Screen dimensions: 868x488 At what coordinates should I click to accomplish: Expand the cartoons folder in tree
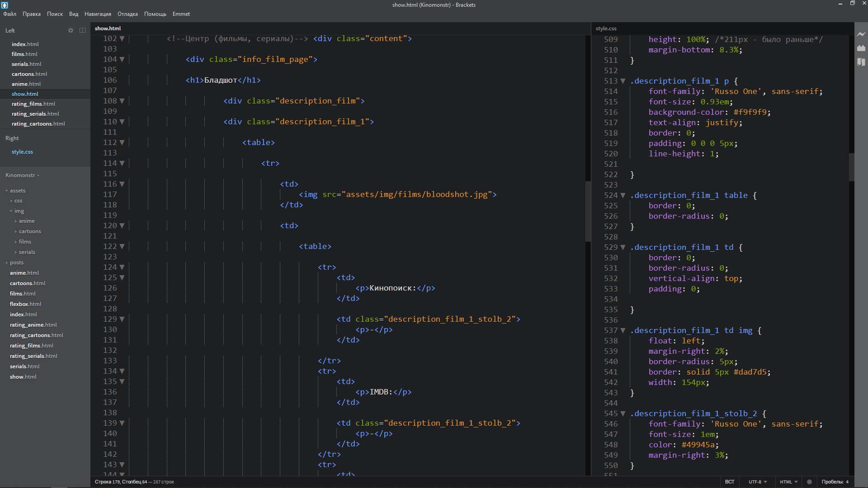pyautogui.click(x=16, y=231)
